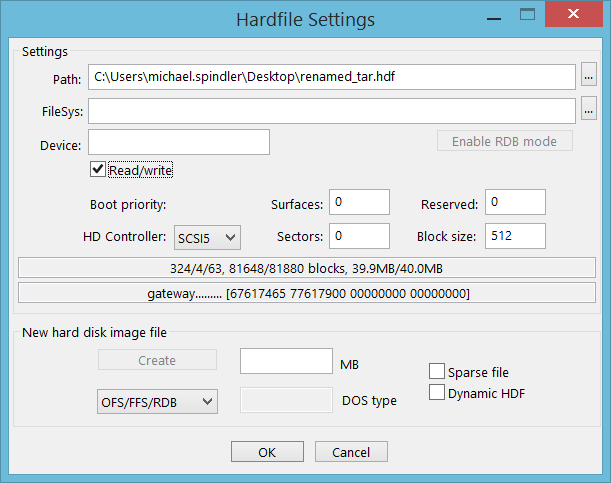Enable the Dynamic HDF checkbox

(x=436, y=392)
